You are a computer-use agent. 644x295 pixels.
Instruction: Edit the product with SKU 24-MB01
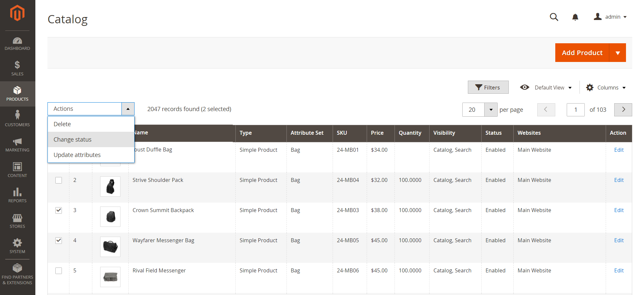click(619, 150)
